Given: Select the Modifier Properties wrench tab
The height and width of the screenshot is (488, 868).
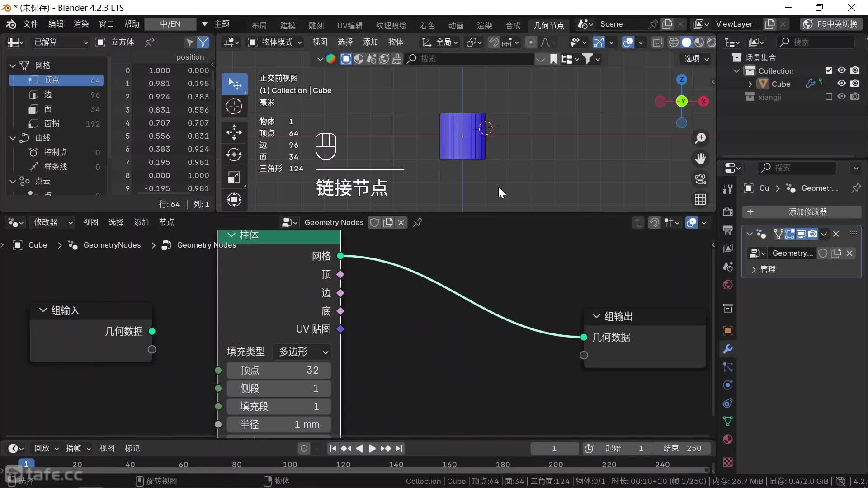Looking at the screenshot, I should (x=728, y=349).
